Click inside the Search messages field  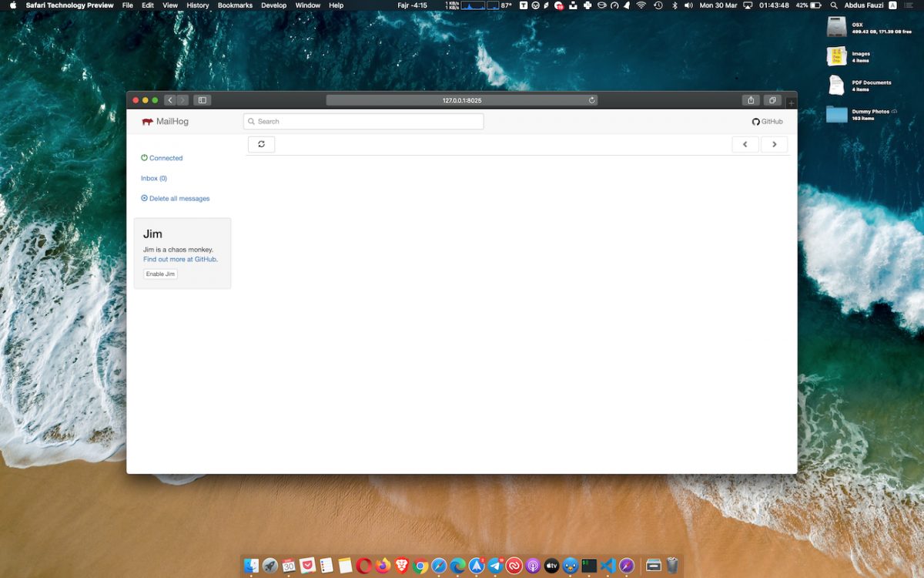click(x=363, y=121)
